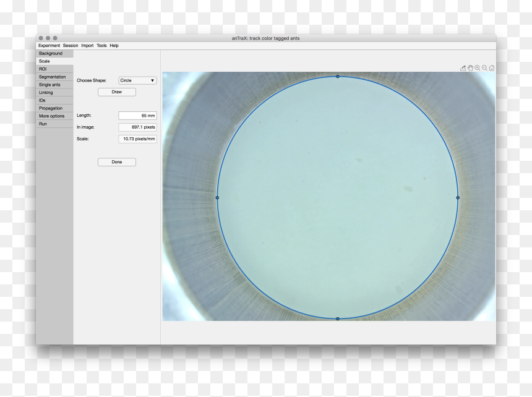
Task: Open the Session menu
Action: (71, 45)
